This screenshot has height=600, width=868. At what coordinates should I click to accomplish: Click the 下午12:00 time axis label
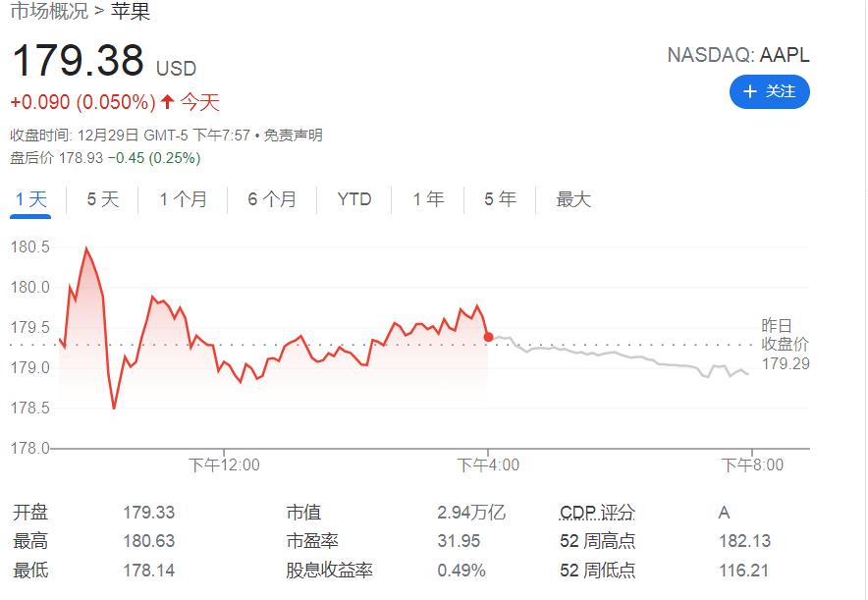pos(224,464)
